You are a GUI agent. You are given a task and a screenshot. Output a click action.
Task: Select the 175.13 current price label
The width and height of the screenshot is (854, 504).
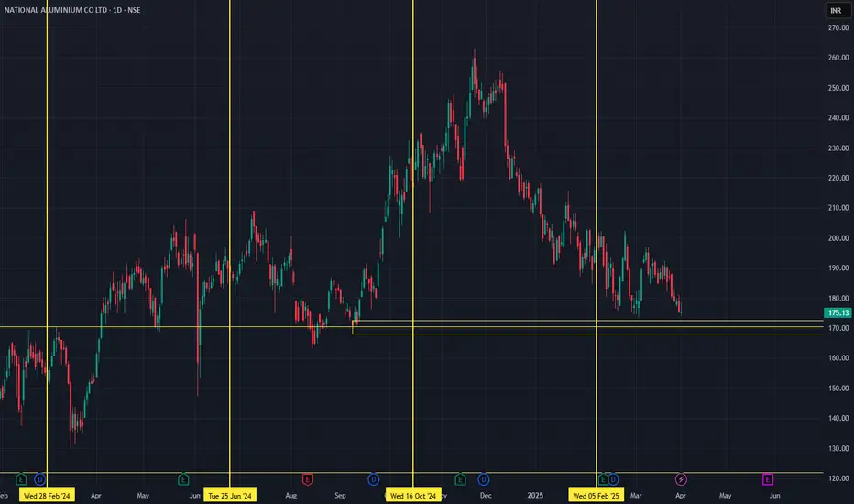coord(838,312)
